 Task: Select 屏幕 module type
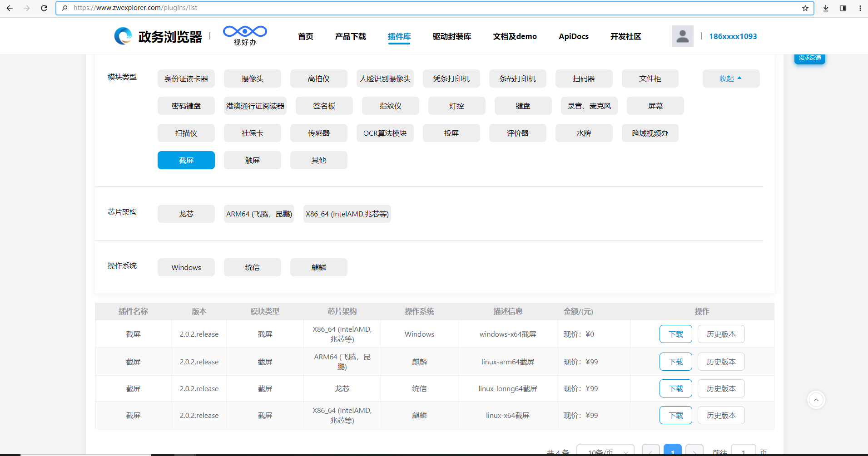coord(655,106)
